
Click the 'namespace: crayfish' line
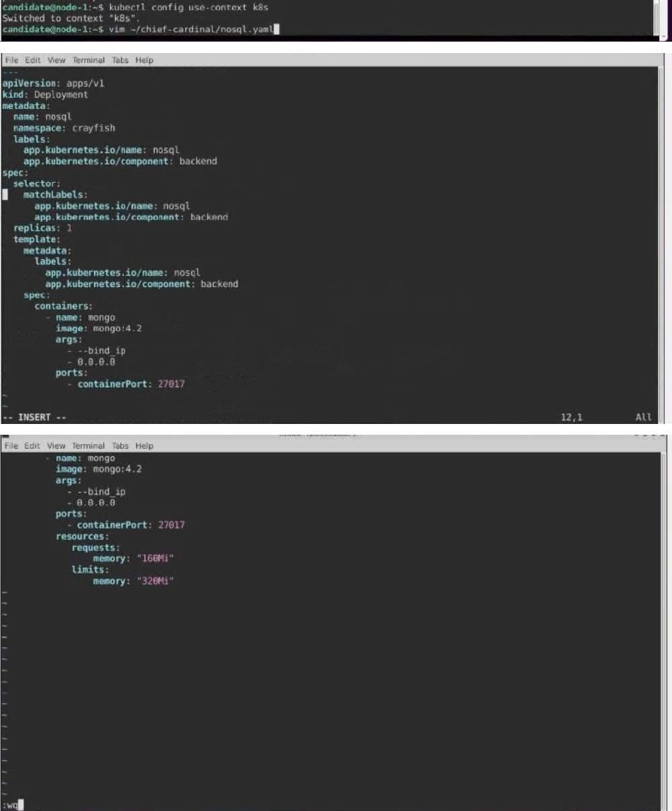point(64,128)
